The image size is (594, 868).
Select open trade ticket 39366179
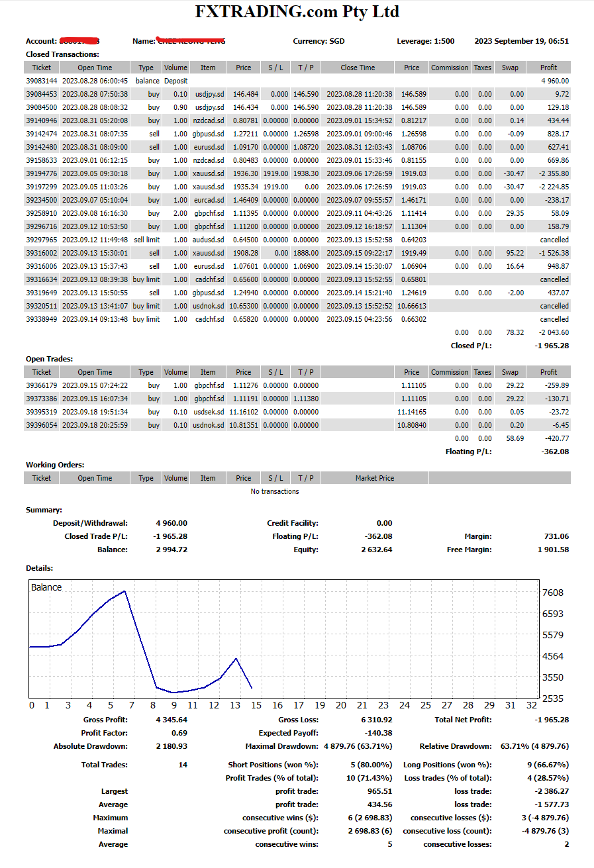tap(41, 385)
